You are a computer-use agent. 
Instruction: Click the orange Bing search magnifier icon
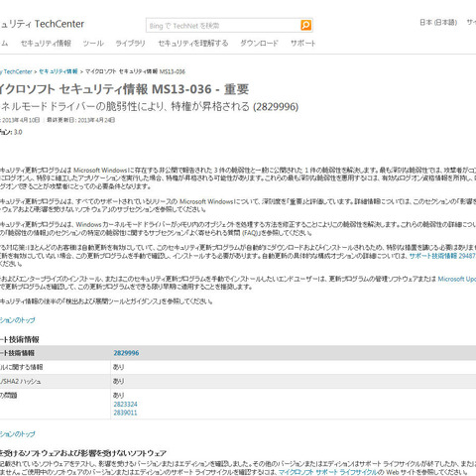coord(305,25)
